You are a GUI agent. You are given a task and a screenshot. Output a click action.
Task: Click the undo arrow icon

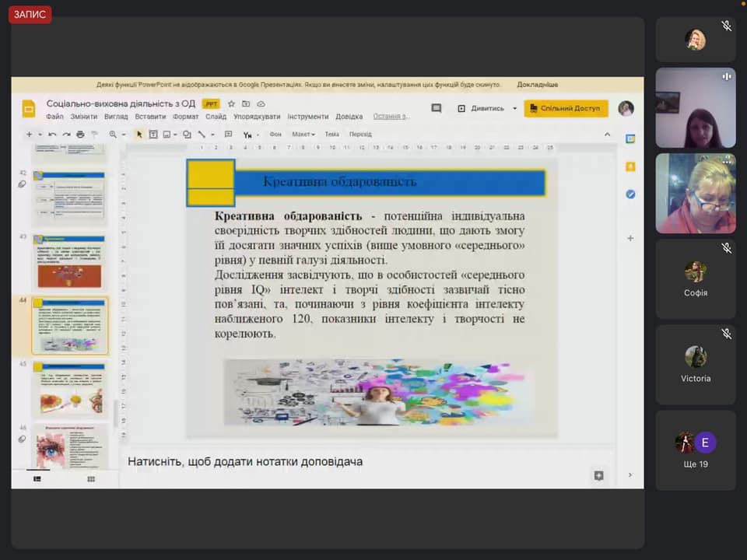pyautogui.click(x=52, y=135)
